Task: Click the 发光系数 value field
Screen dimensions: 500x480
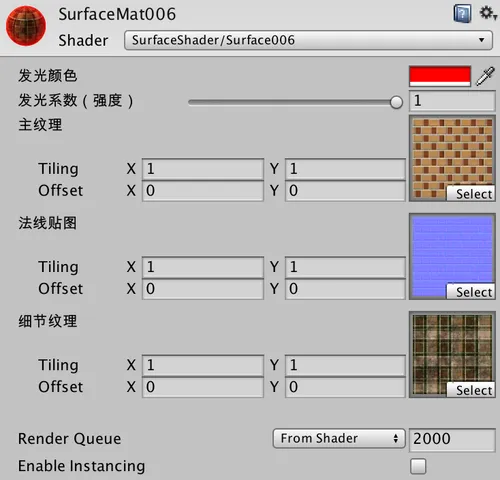Action: tap(452, 101)
